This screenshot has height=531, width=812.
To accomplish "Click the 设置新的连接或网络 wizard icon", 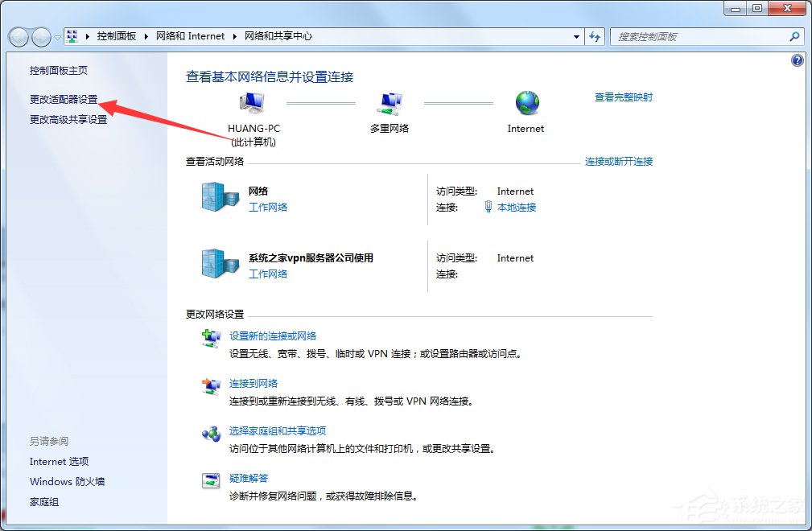I will point(212,338).
